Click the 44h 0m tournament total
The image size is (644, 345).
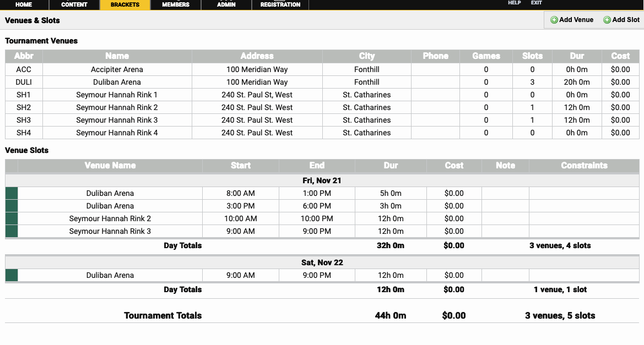391,316
